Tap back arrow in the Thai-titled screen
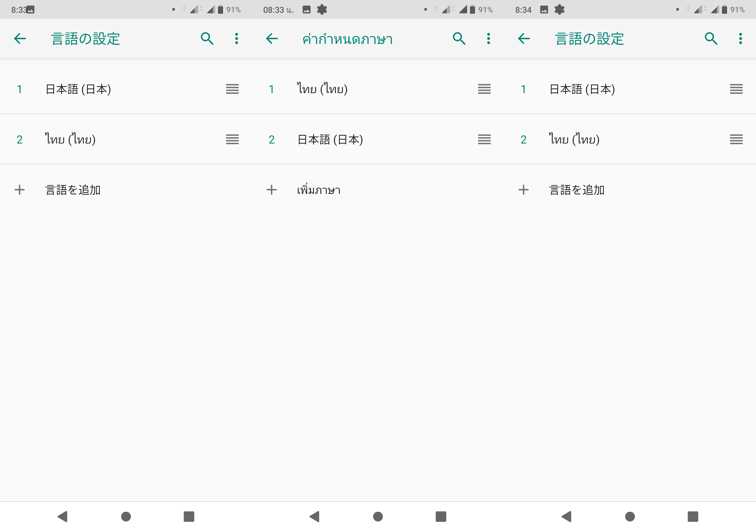The image size is (756, 532). [x=272, y=39]
